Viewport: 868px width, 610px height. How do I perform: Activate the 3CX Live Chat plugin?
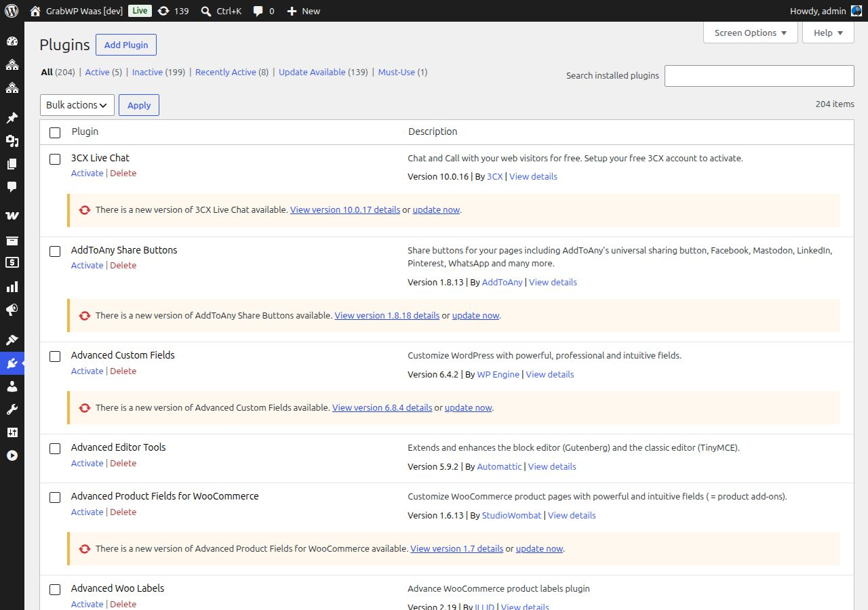(87, 173)
